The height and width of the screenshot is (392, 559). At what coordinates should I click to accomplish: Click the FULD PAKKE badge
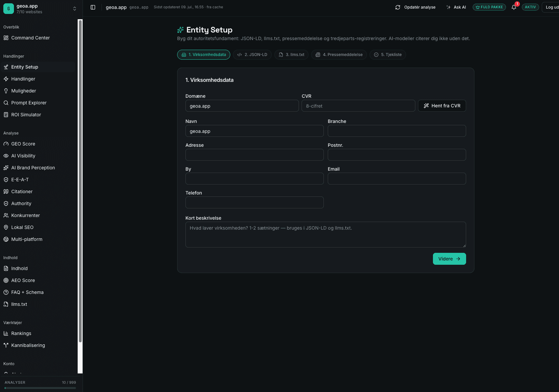coord(489,7)
